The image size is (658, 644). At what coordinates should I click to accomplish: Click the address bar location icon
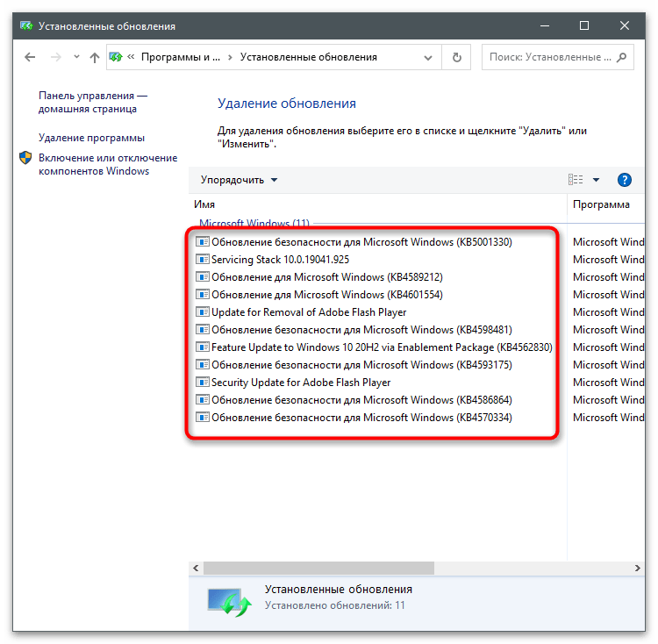[116, 57]
